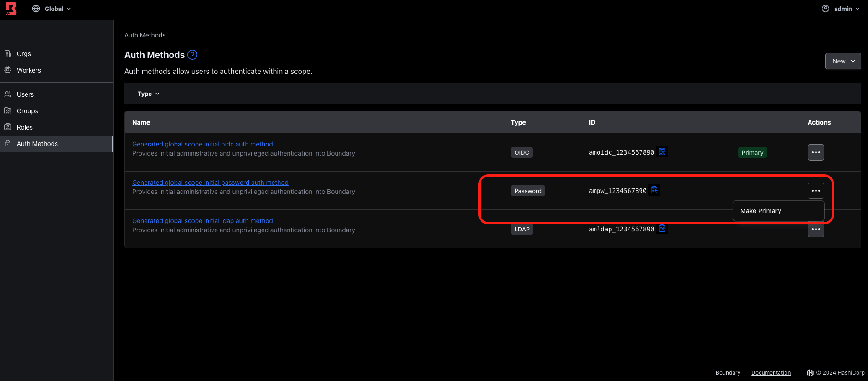
Task: Copy the ampw_1234567890 ID
Action: (x=655, y=190)
